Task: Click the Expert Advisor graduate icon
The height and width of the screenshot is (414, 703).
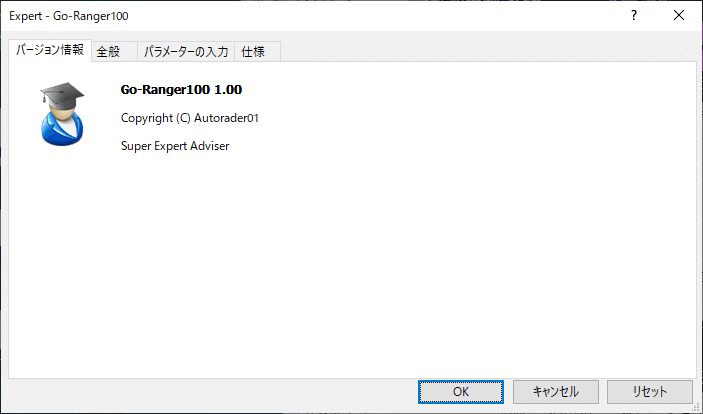Action: click(x=62, y=114)
